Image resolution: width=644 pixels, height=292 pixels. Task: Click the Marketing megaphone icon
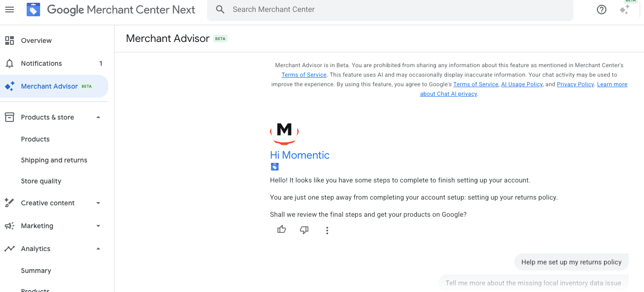[x=10, y=226]
